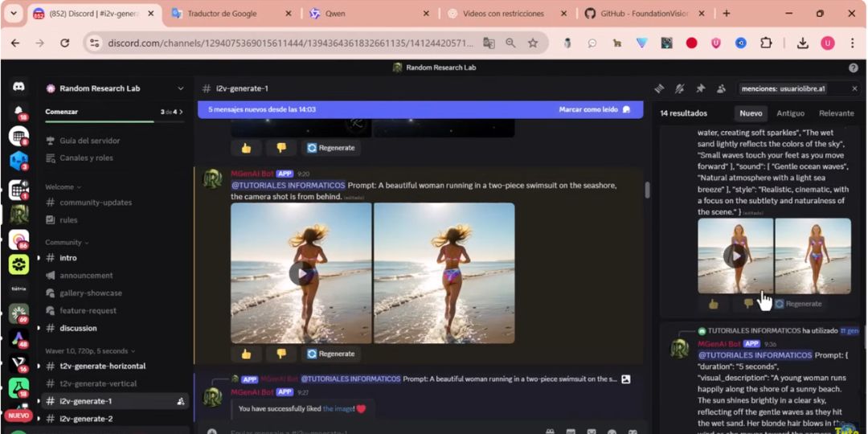Sort results by Antiguo tab

(x=790, y=113)
